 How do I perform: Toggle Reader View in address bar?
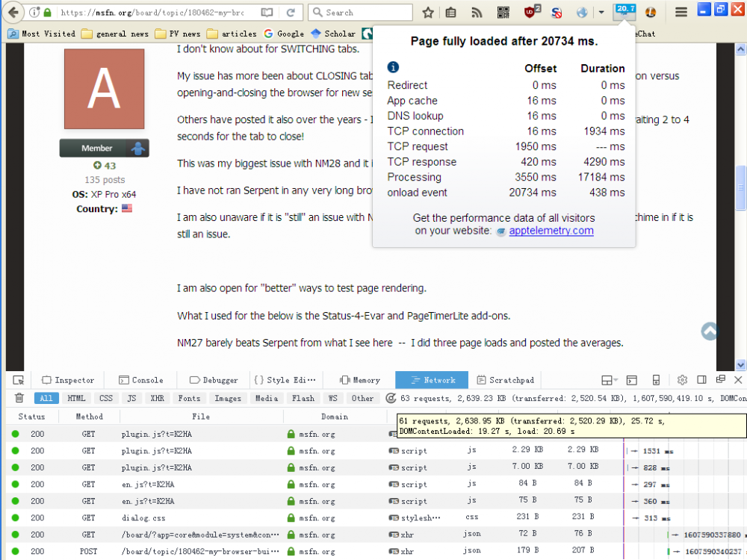click(x=267, y=13)
